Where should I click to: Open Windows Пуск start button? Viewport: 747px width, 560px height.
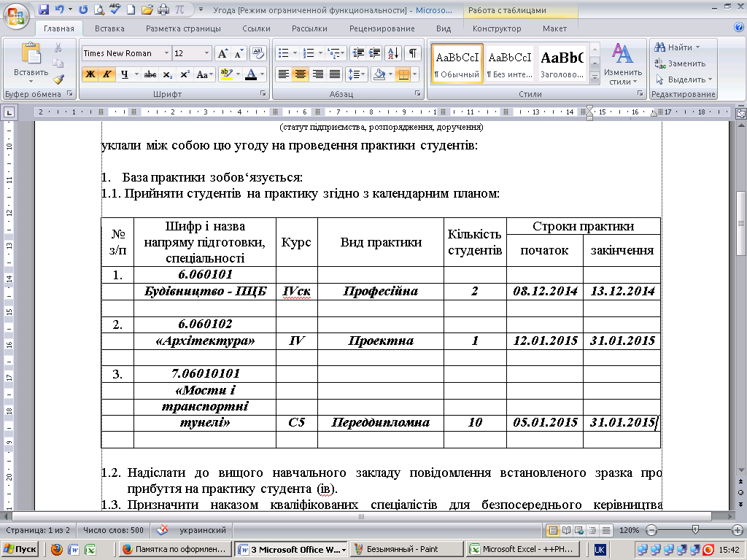click(x=20, y=550)
